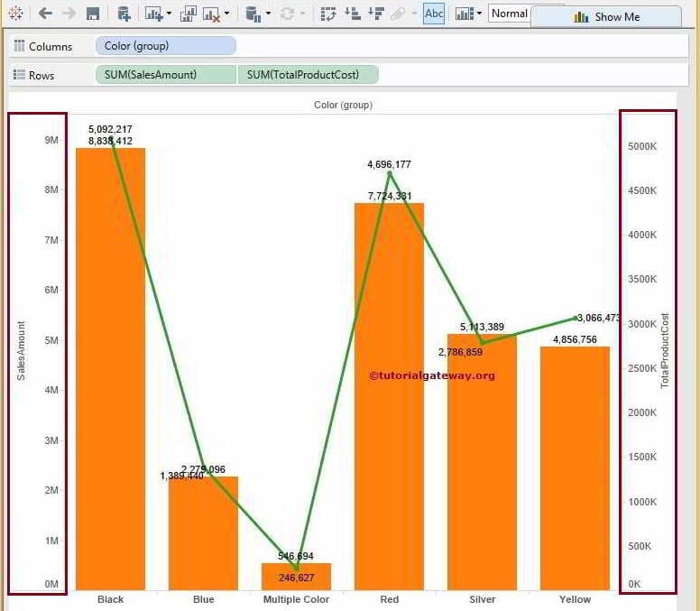Select the SUM(SalesAmount) pill in Rows

166,75
